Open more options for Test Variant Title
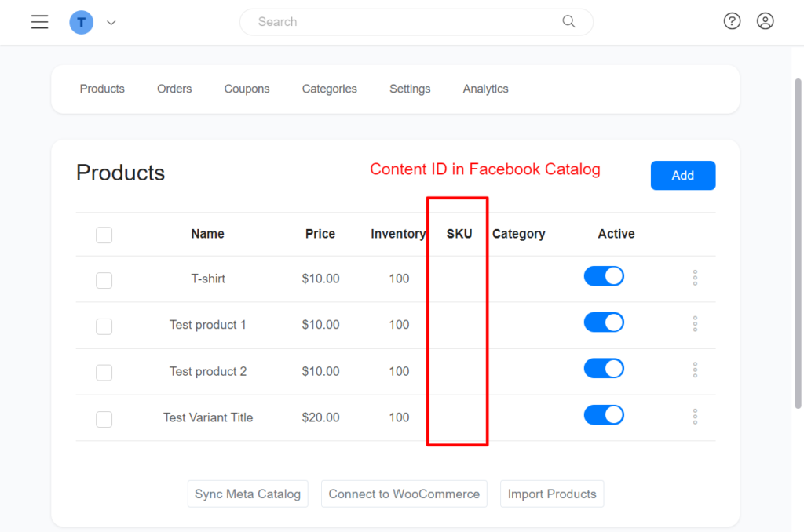Image resolution: width=804 pixels, height=532 pixels. 695,417
